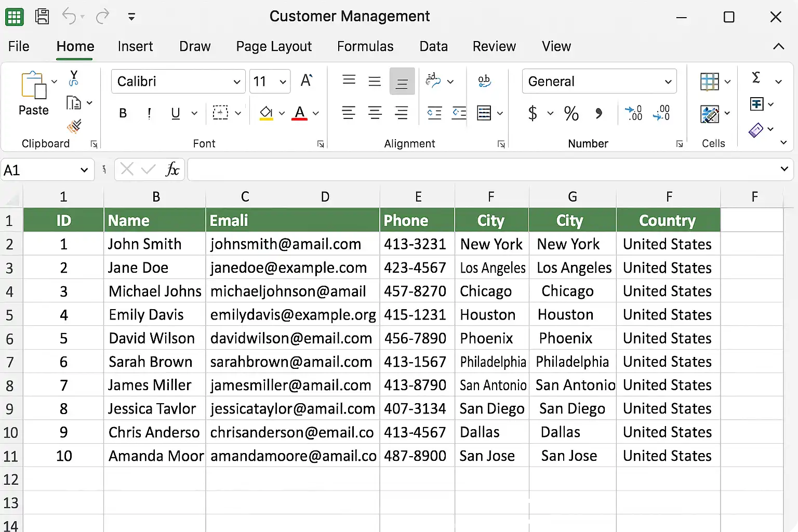Toggle center horizontal text alignment
Screen dimensions: 798x532
(375, 113)
